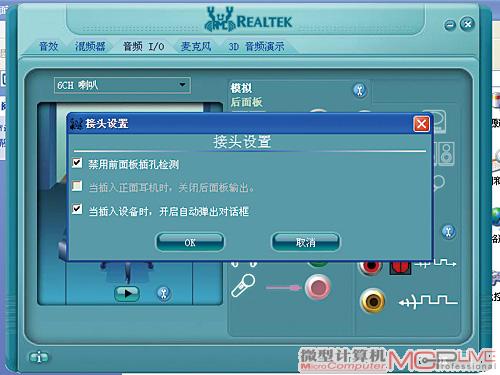Click the wrench icon beside the play button

(x=163, y=294)
